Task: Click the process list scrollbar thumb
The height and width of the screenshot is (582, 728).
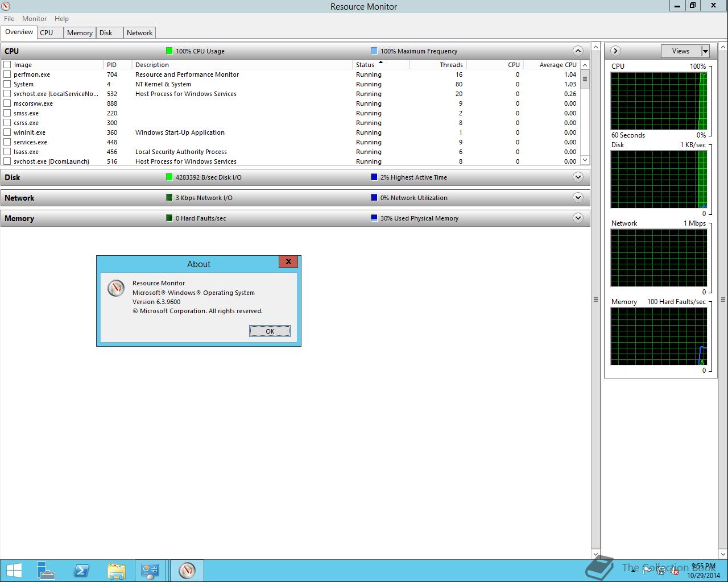Action: pos(585,79)
